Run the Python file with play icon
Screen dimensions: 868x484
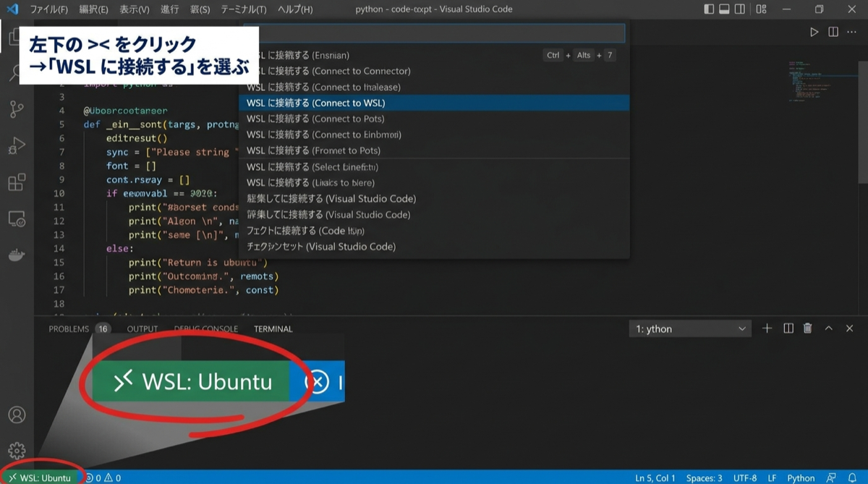[814, 32]
